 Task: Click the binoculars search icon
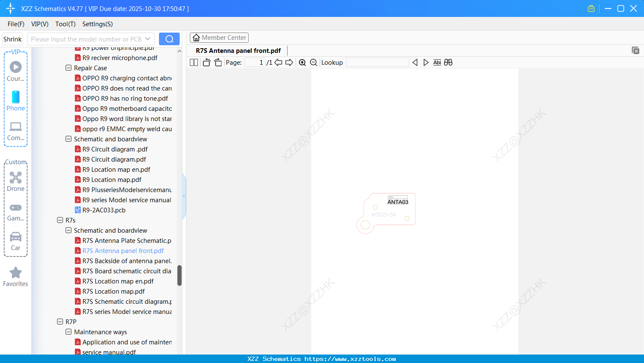[x=448, y=63]
